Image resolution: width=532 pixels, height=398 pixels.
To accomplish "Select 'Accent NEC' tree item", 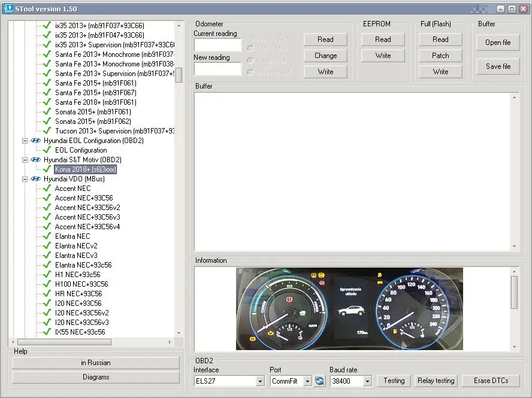I will click(x=72, y=189).
